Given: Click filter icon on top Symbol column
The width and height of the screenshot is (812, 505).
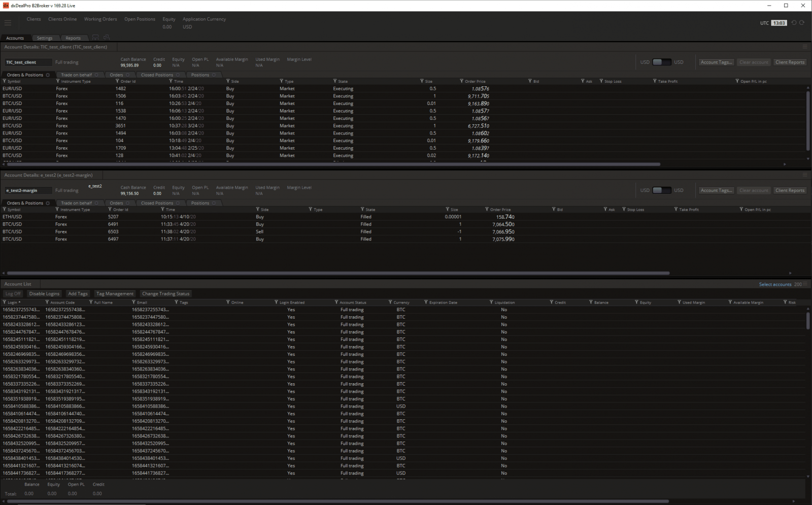Looking at the screenshot, I should pyautogui.click(x=5, y=81).
